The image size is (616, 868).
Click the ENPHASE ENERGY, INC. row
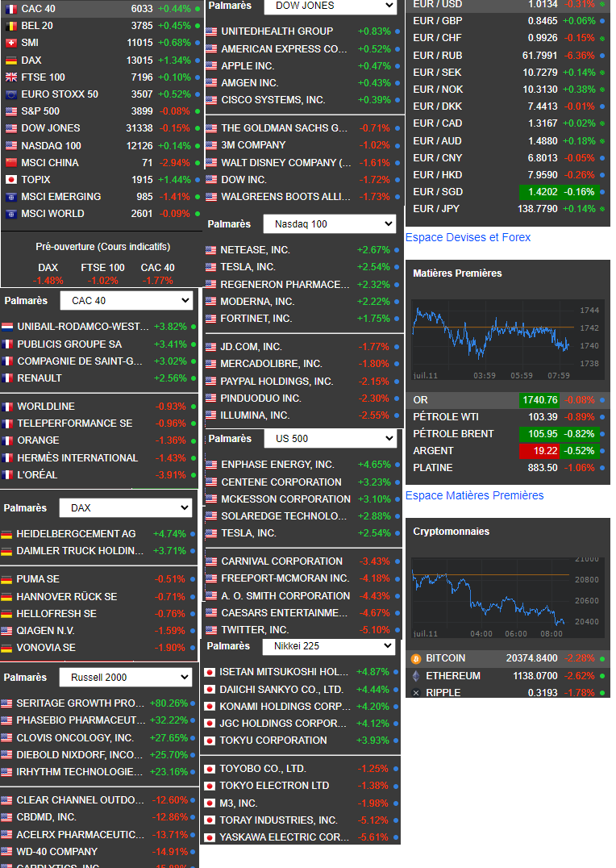tap(304, 465)
